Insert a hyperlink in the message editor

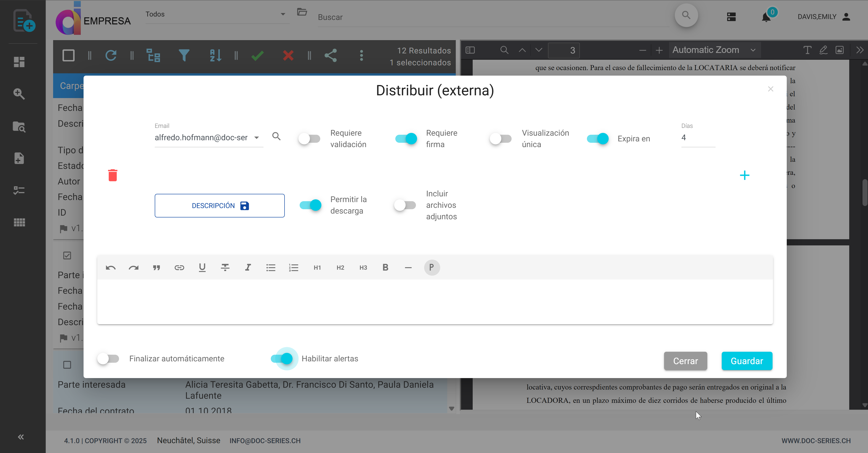pyautogui.click(x=179, y=267)
